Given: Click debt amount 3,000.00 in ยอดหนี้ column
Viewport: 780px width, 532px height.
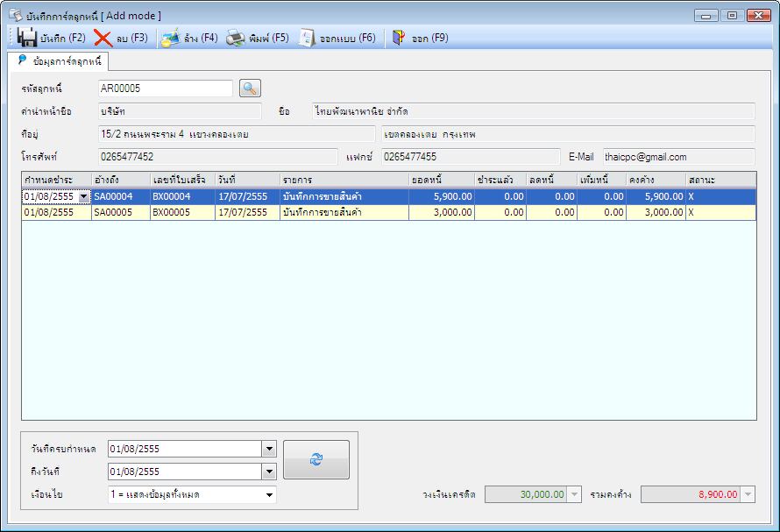Looking at the screenshot, I should coord(442,212).
